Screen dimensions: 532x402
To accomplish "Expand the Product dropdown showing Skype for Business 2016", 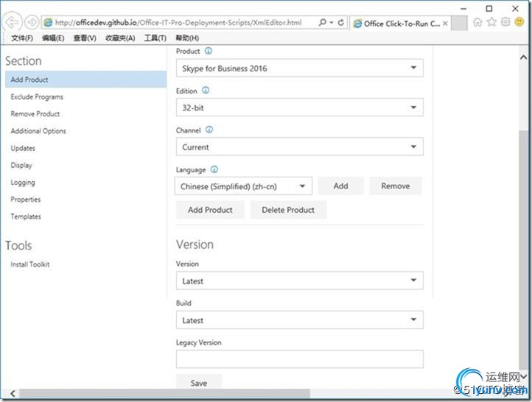I will point(300,68).
